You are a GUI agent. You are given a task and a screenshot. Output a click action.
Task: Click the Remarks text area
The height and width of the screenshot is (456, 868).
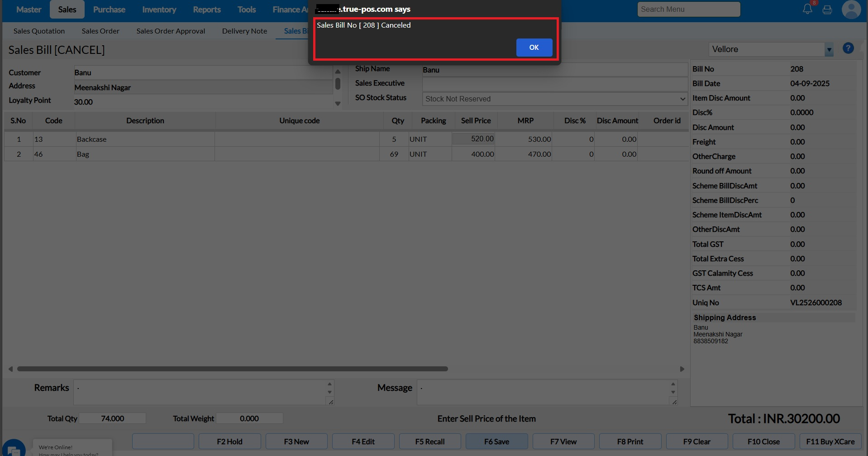204,392
